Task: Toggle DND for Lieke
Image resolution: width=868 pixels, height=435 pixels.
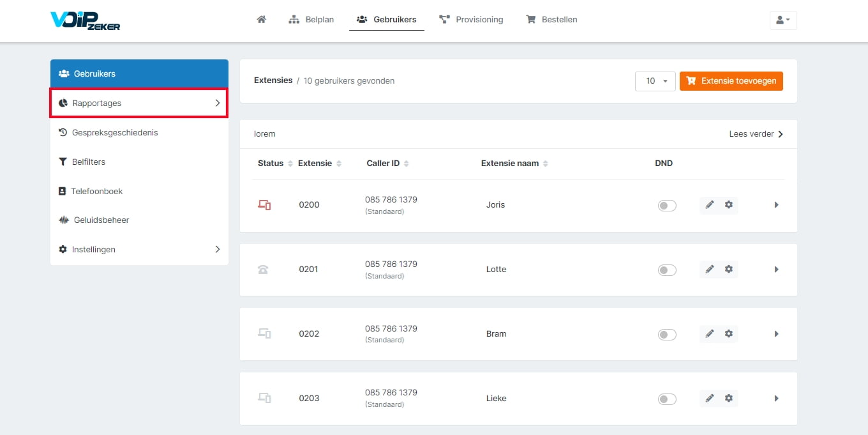Action: [x=667, y=399]
